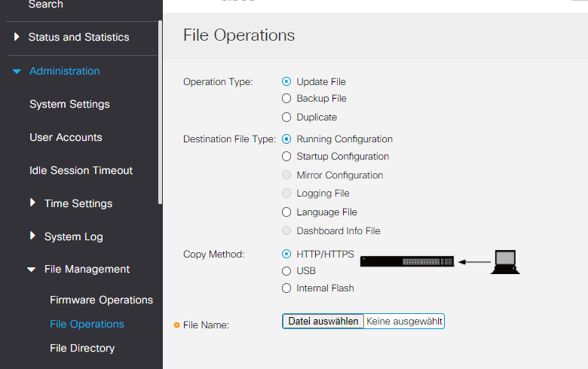Collapse the Administration section arrow
Image resolution: width=588 pixels, height=369 pixels.
(17, 72)
